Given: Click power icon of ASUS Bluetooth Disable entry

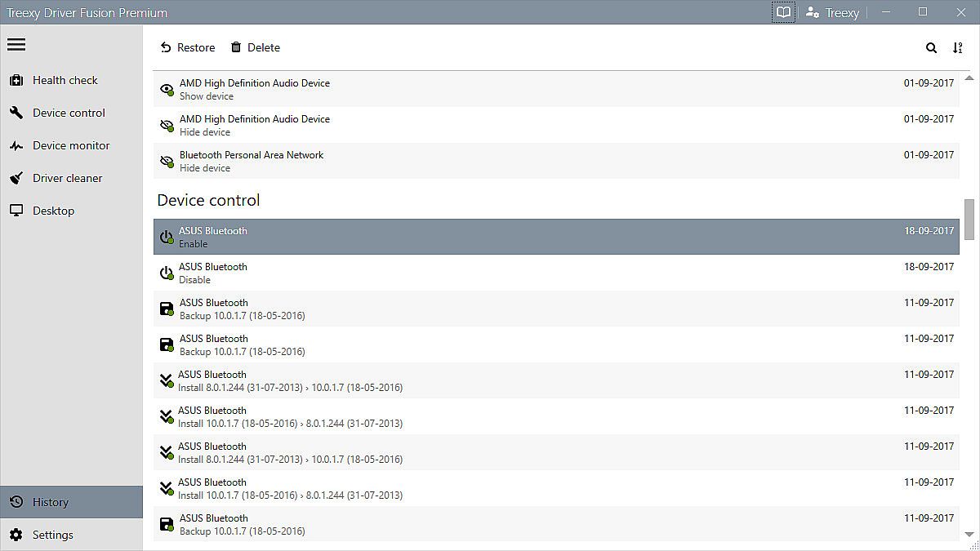Looking at the screenshot, I should [x=167, y=273].
